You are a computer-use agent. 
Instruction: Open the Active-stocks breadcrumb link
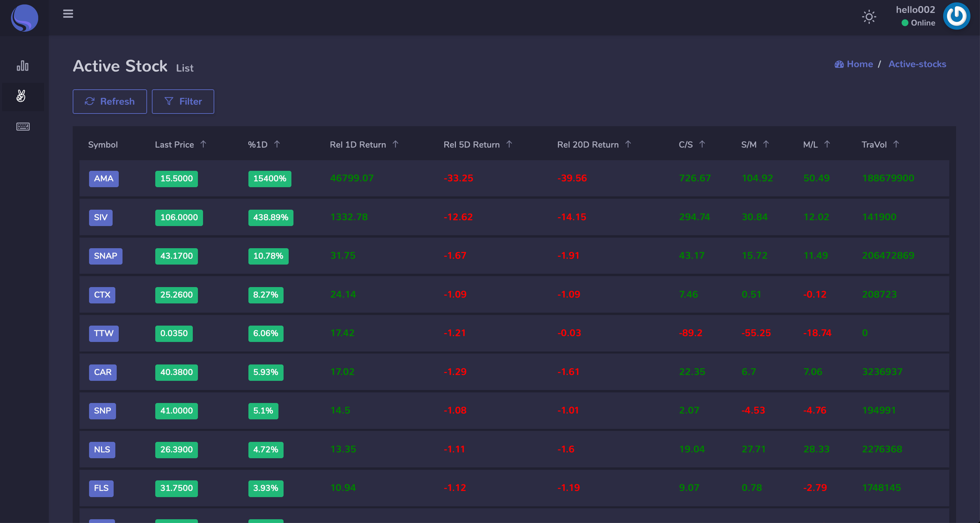(x=917, y=64)
